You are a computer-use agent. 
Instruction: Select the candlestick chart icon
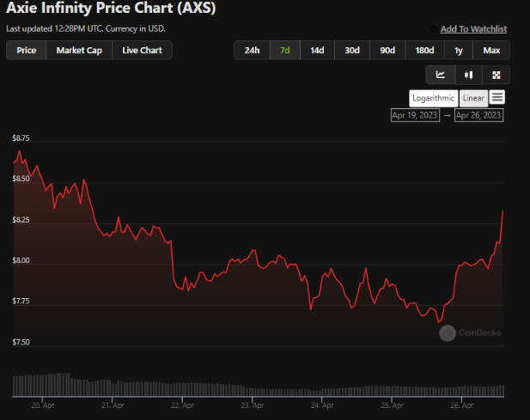coord(468,75)
